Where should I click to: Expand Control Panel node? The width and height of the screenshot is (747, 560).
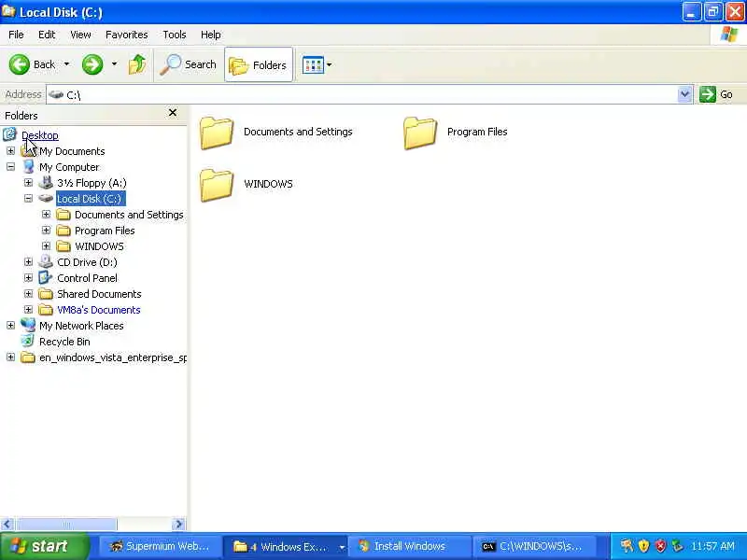coord(28,277)
